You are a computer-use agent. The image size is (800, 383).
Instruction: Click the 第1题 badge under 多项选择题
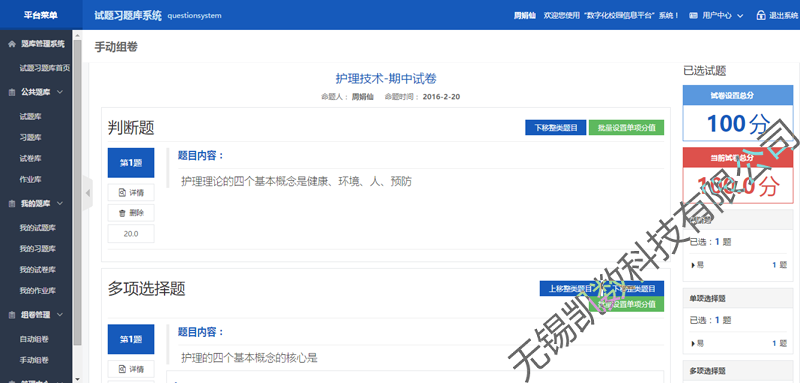click(x=131, y=339)
